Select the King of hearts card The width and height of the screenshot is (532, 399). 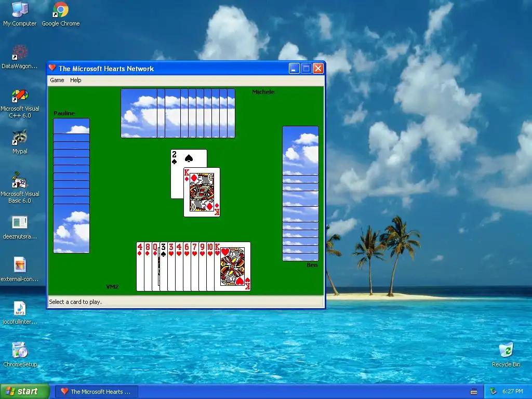pyautogui.click(x=233, y=267)
